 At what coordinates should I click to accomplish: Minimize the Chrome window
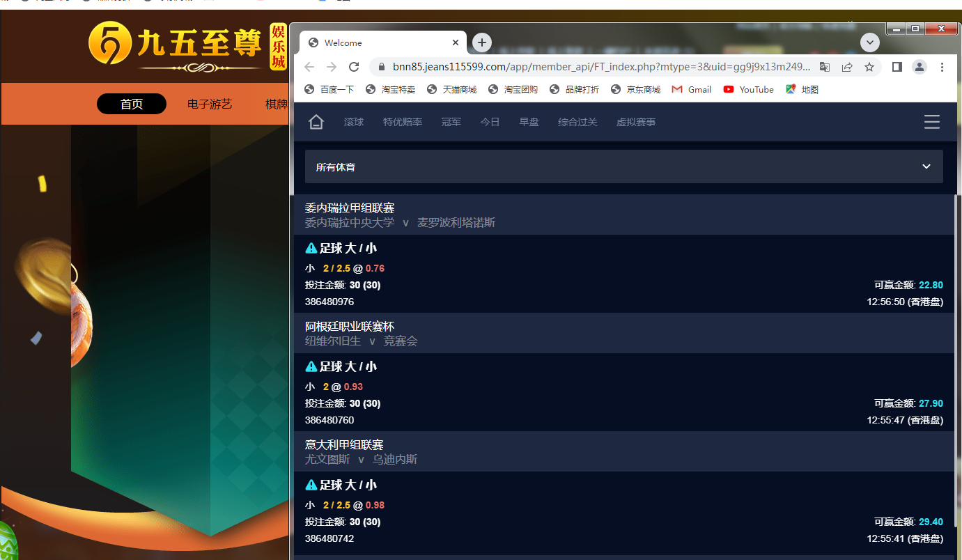tap(897, 29)
